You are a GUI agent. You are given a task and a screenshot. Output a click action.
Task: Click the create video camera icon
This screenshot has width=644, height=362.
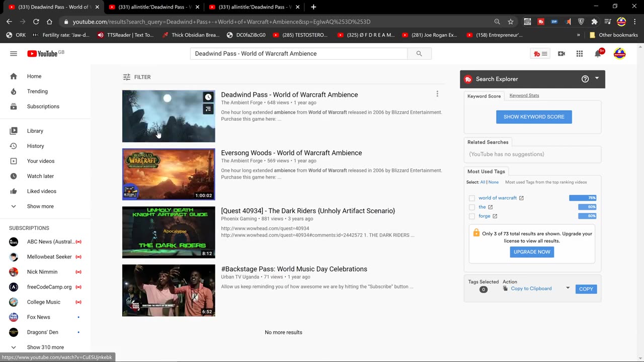[561, 54]
